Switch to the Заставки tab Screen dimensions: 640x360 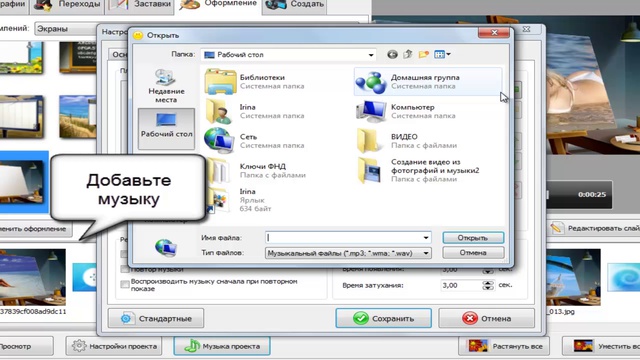[x=140, y=5]
